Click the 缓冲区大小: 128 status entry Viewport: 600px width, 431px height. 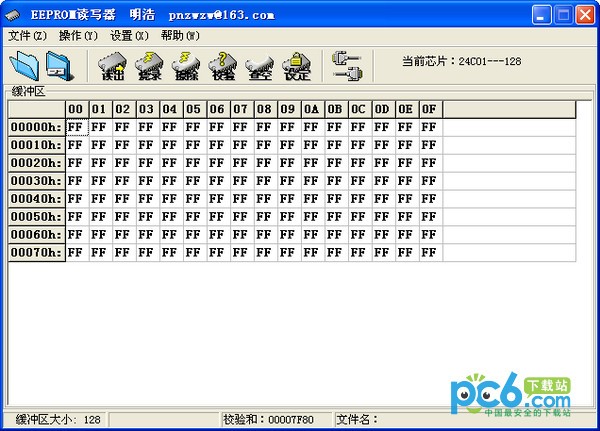(57, 420)
